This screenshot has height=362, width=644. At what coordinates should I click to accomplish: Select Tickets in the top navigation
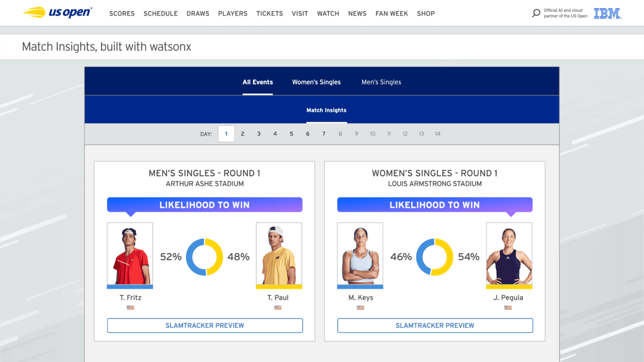coord(270,14)
